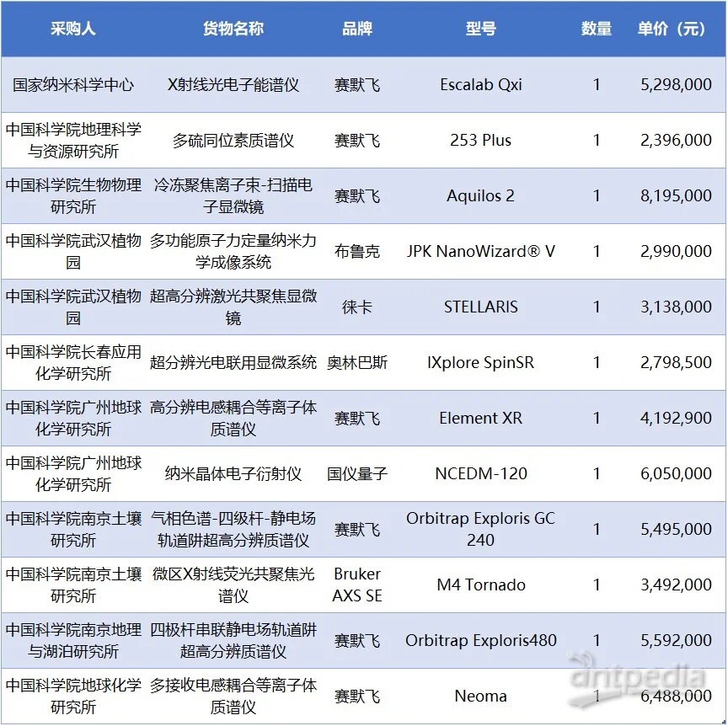The height and width of the screenshot is (726, 728).
Task: Click 超分辨光电联用显微系统 cell
Action: point(233,362)
